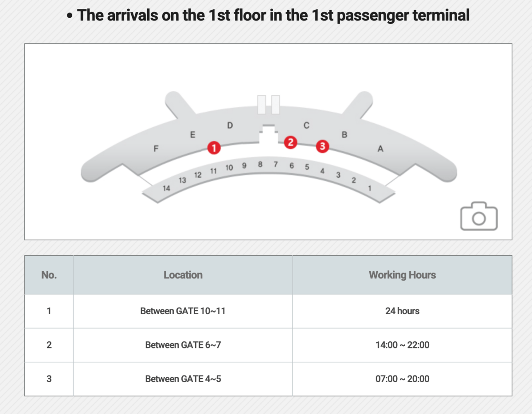The image size is (532, 414).
Task: Select red marker 2 on the terminal map
Action: pos(290,142)
